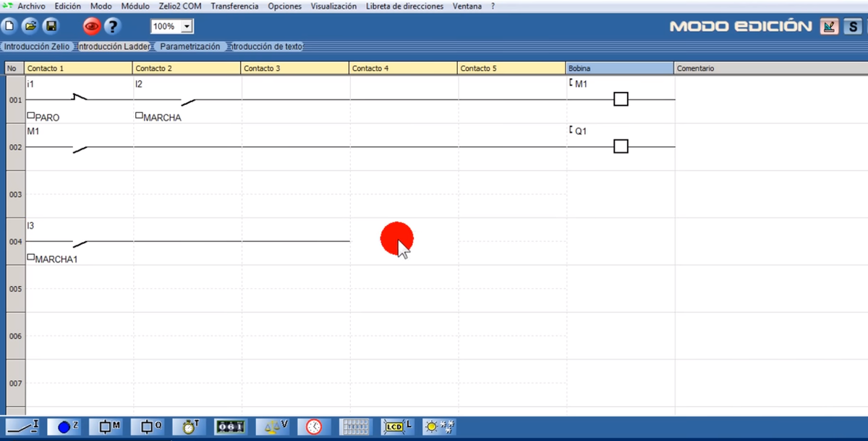Select the discrete inputs (I) contact tool
The image size is (868, 441).
click(x=22, y=427)
